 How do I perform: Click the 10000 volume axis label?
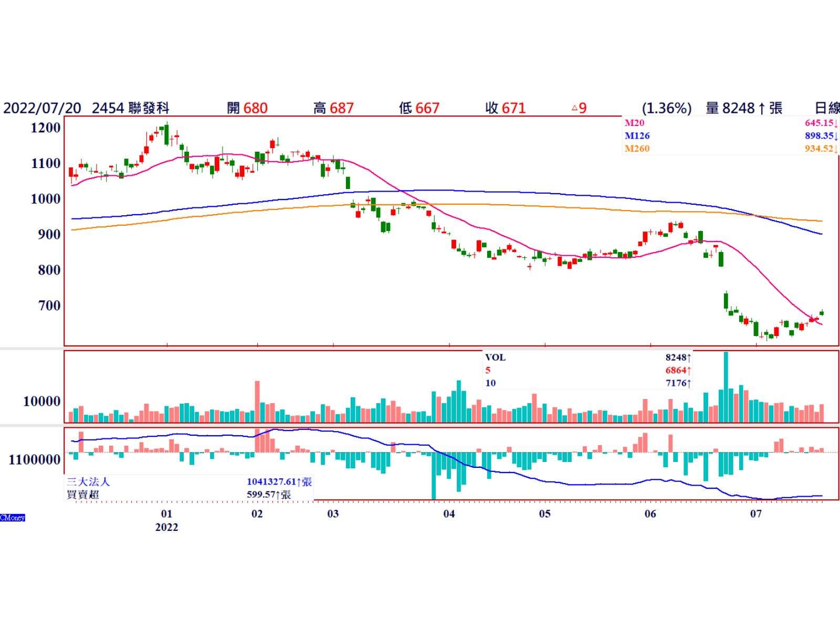click(x=42, y=402)
